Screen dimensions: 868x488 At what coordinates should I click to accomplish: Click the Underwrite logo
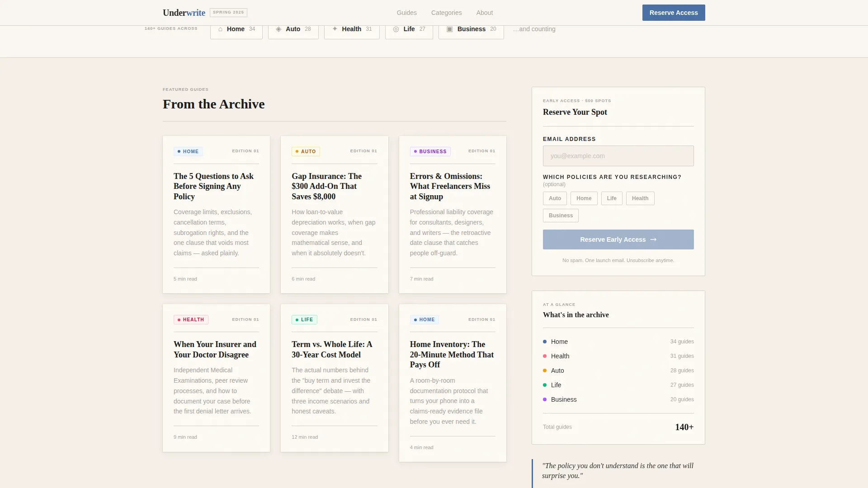coord(184,13)
